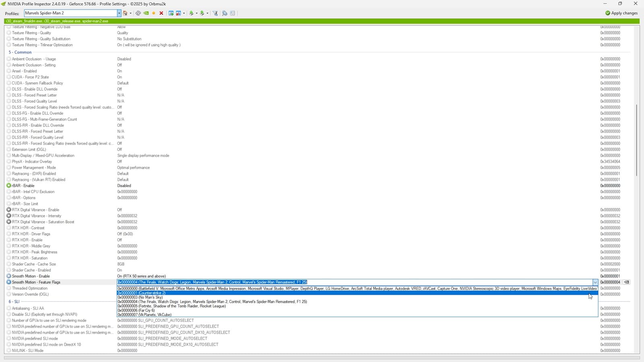
Task: Click the Apply changes button
Action: (x=621, y=13)
